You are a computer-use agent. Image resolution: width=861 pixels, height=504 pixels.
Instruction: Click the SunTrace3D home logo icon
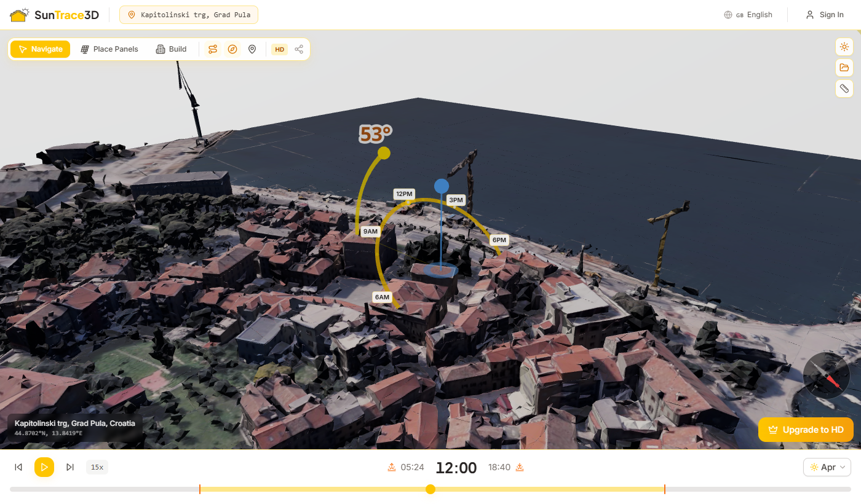click(x=19, y=14)
